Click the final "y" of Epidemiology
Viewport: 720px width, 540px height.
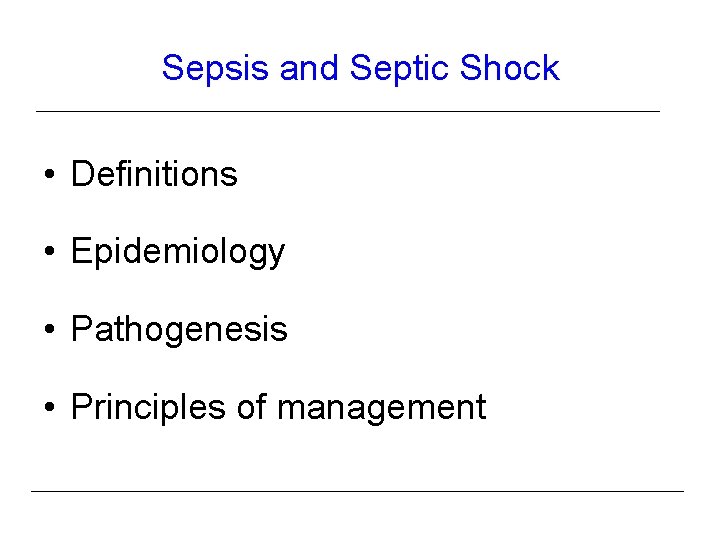277,254
